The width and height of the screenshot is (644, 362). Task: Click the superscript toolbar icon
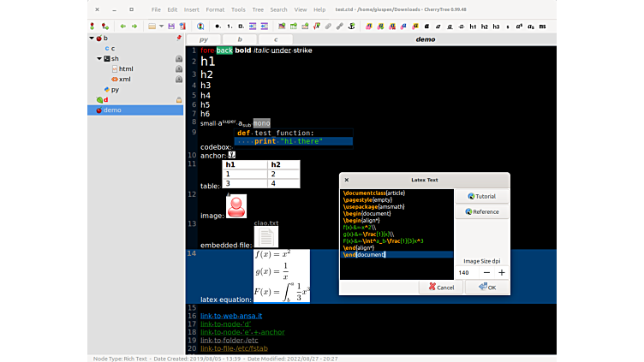coord(519,26)
